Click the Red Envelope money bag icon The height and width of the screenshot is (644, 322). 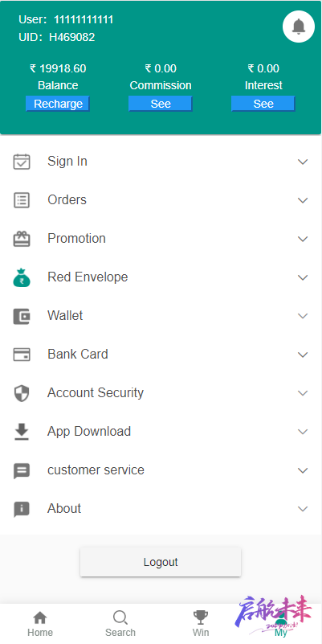(x=22, y=277)
